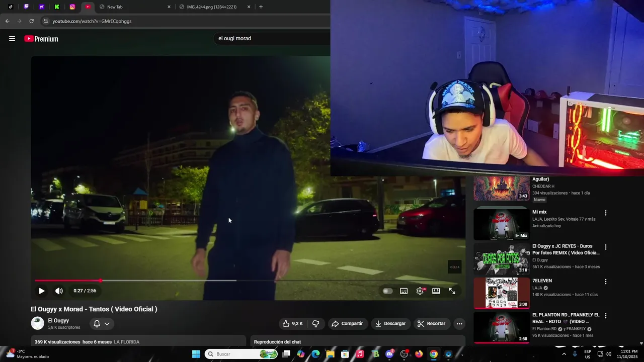Play the video

click(x=42, y=291)
